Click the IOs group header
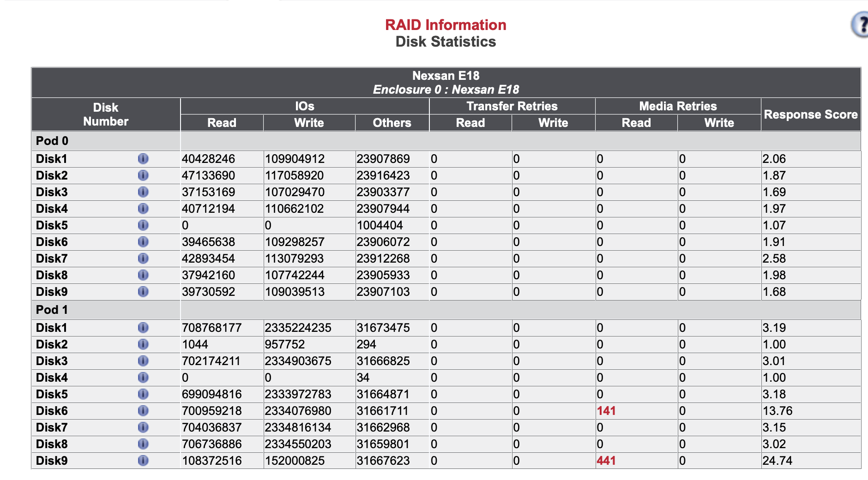The width and height of the screenshot is (868, 480). pos(305,106)
